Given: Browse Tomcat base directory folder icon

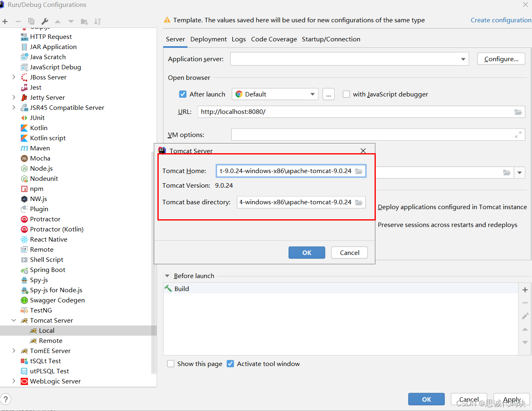Looking at the screenshot, I should (x=359, y=202).
